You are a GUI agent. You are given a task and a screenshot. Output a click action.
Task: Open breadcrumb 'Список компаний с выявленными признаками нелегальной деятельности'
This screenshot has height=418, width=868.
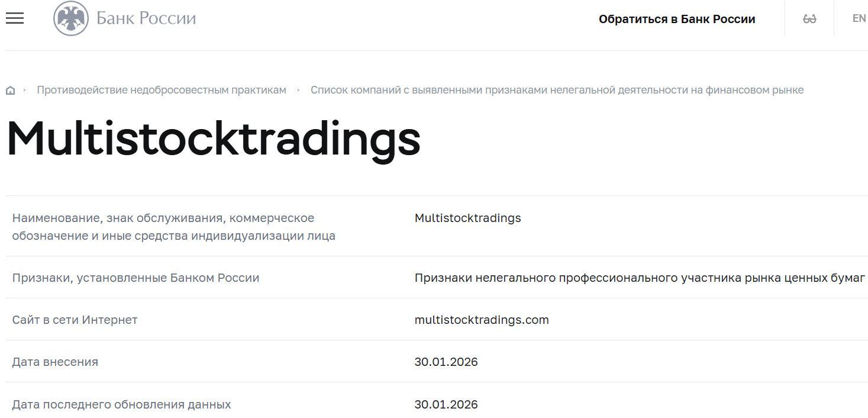[x=557, y=89]
